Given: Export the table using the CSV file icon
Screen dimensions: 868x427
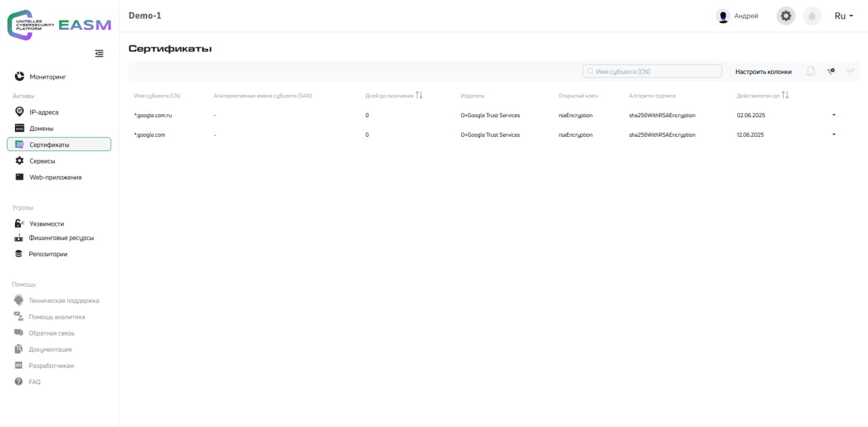Looking at the screenshot, I should click(810, 71).
